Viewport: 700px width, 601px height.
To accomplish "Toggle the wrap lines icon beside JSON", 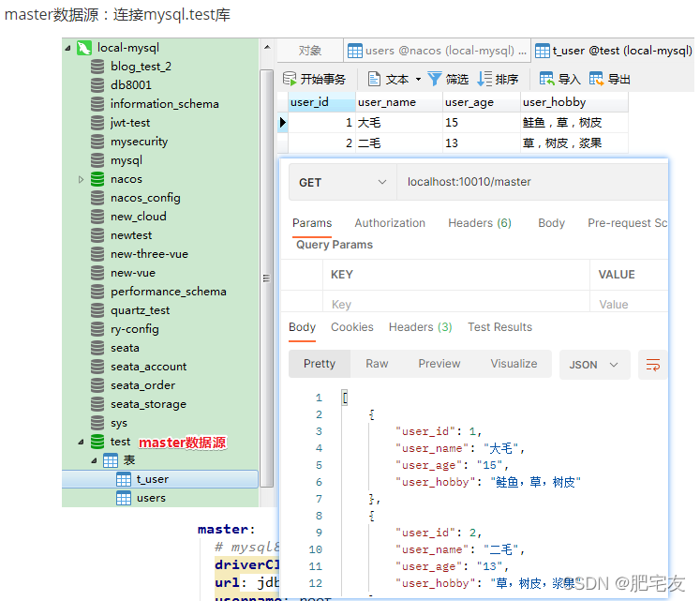I will 653,365.
